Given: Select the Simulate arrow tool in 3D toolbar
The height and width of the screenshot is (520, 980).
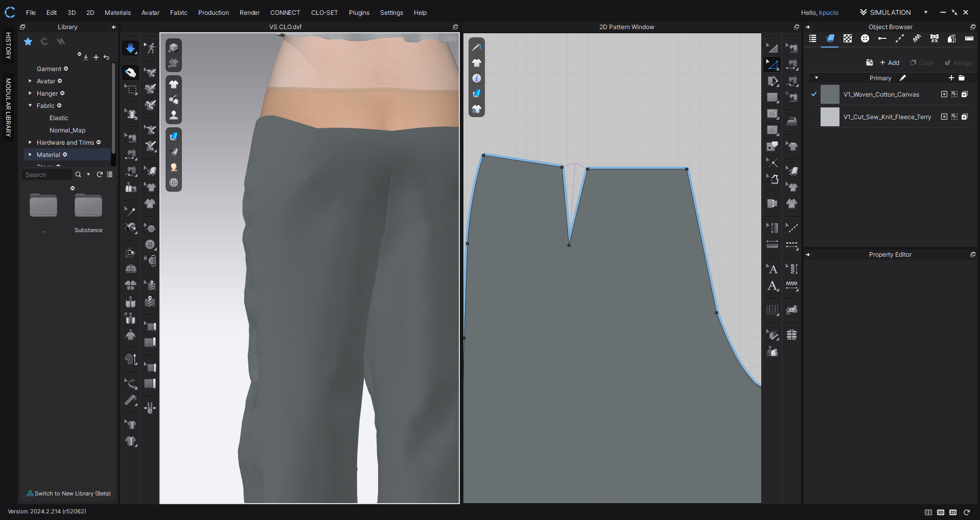Looking at the screenshot, I should [x=131, y=48].
